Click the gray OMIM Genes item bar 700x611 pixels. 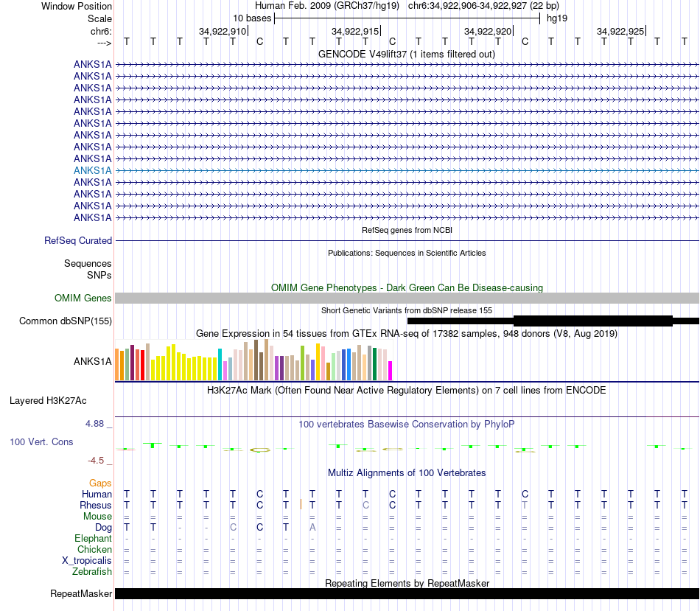tap(407, 298)
